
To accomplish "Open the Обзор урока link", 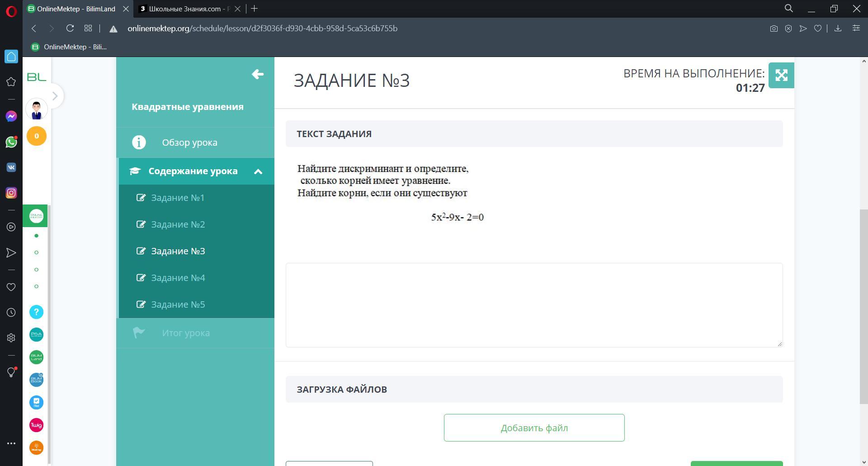I will pos(189,143).
